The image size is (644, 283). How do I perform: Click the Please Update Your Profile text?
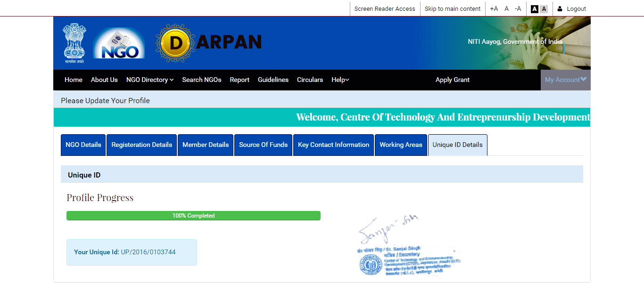[x=106, y=100]
